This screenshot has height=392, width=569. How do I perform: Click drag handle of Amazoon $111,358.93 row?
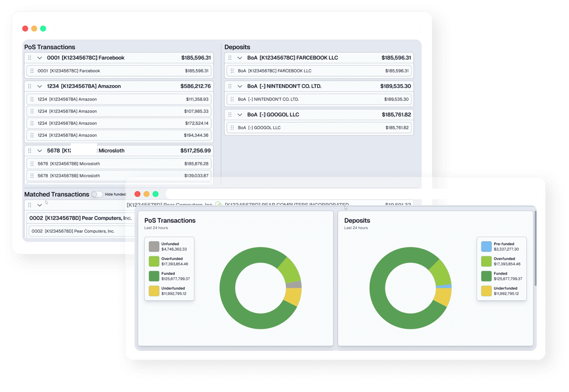click(32, 99)
